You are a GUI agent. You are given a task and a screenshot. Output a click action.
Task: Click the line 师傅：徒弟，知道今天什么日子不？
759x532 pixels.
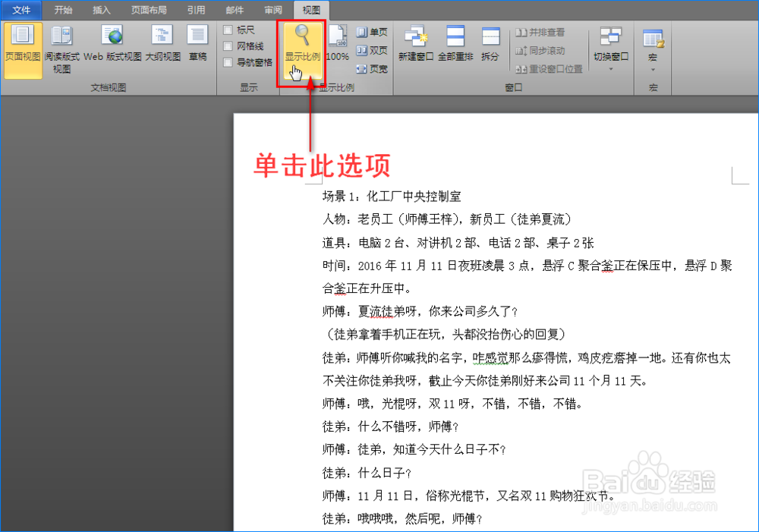click(414, 450)
